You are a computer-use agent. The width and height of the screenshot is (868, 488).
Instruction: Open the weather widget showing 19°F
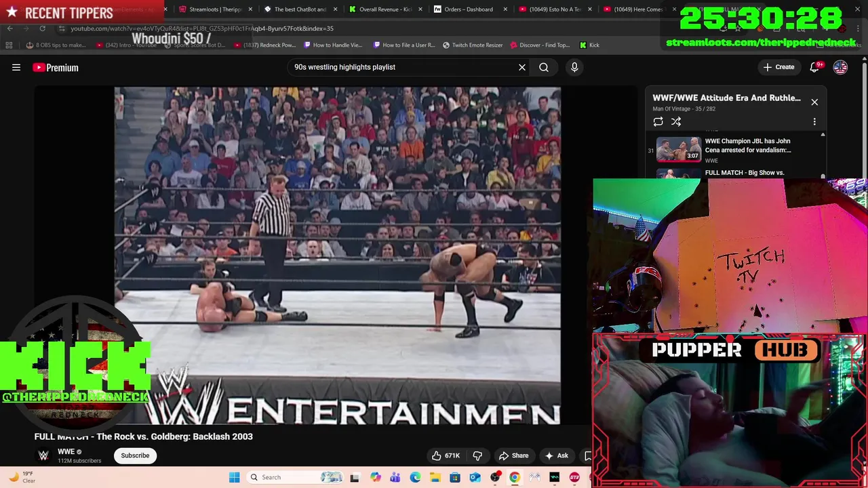tap(22, 477)
